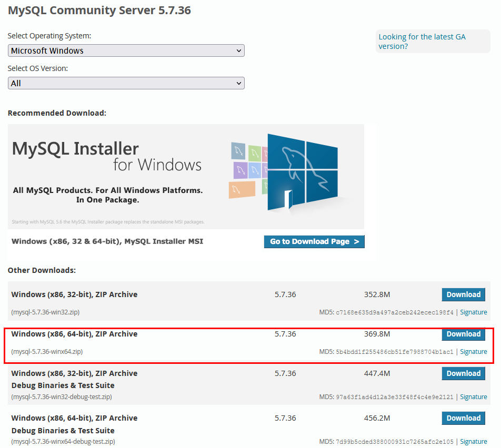Open the Signature for winx64-debug-test.zip
The width and height of the screenshot is (501, 448).
pyautogui.click(x=473, y=441)
